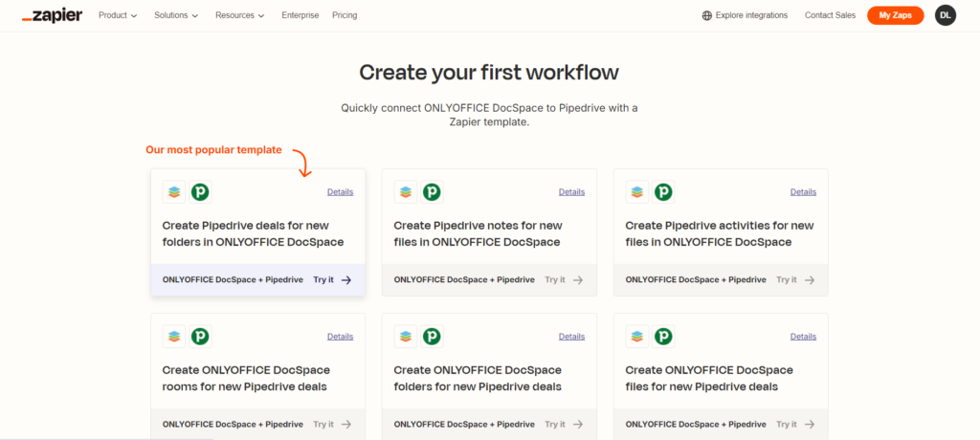Open the DL user avatar menu
Viewport: 980px width, 440px height.
click(x=945, y=15)
